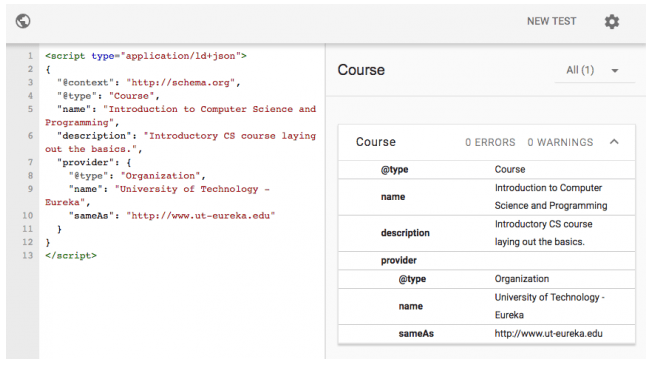The height and width of the screenshot is (368, 655).
Task: Click the Course name row Introduction to Computer
Action: pyautogui.click(x=487, y=197)
